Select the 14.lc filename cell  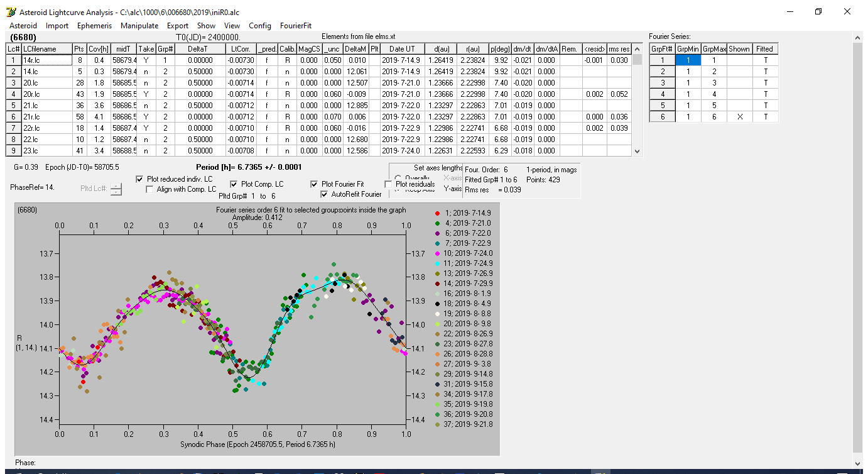click(46, 72)
